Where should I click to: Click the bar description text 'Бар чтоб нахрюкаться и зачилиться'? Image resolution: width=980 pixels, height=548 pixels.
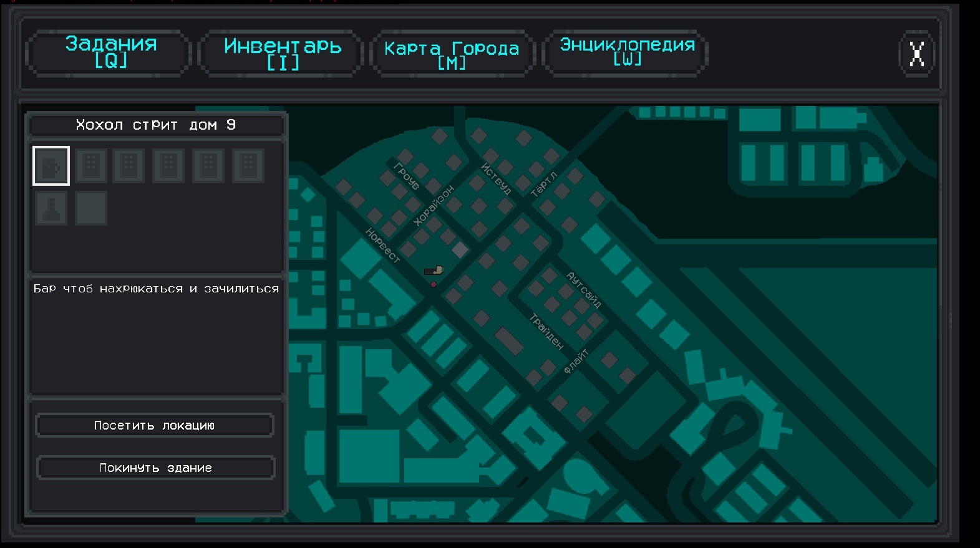pyautogui.click(x=156, y=289)
